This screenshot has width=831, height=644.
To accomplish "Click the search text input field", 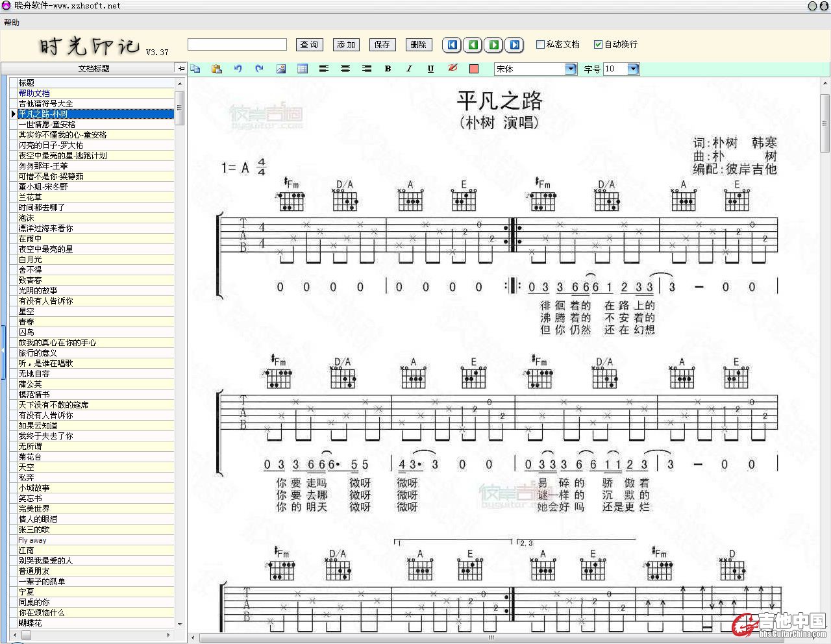I will [237, 45].
